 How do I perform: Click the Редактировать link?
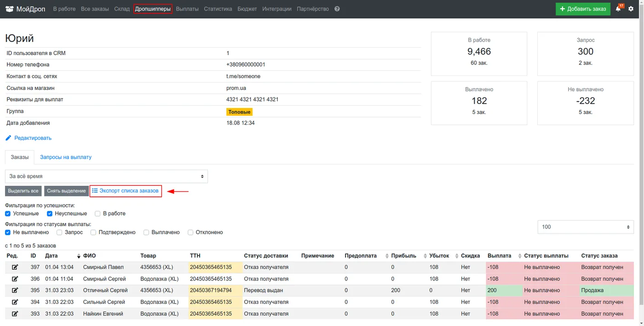33,138
